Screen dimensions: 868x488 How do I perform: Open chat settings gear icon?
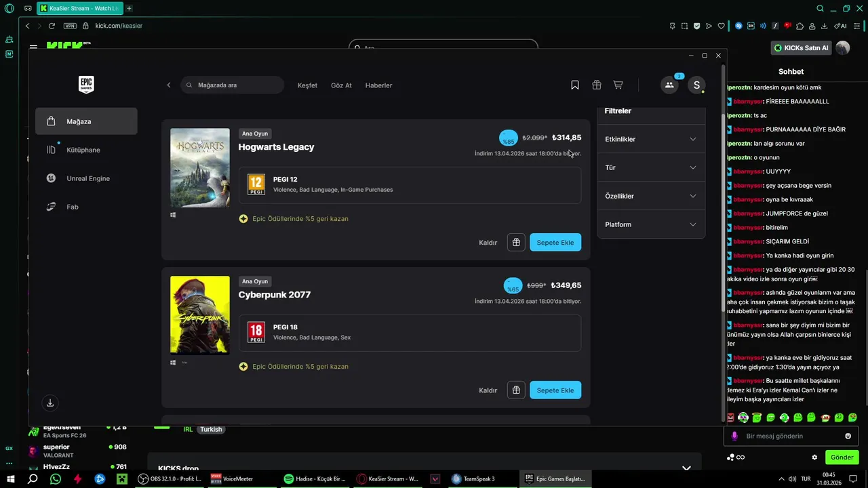point(814,457)
